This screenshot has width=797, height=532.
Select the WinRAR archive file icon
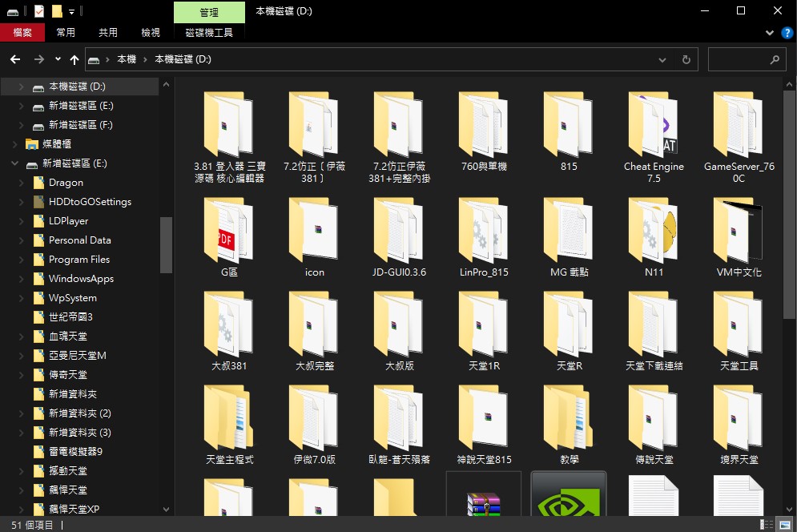(484, 494)
